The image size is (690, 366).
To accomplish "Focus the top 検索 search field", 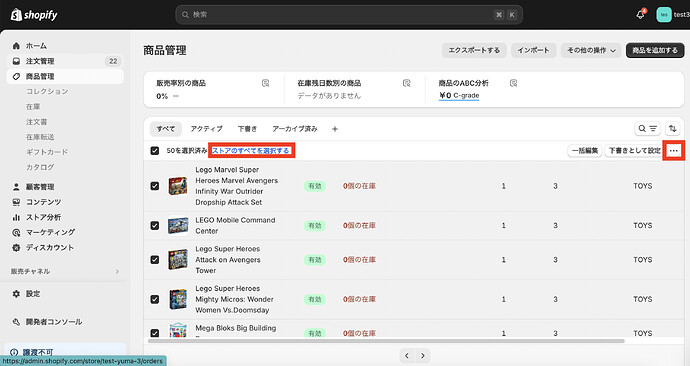I will (x=349, y=15).
